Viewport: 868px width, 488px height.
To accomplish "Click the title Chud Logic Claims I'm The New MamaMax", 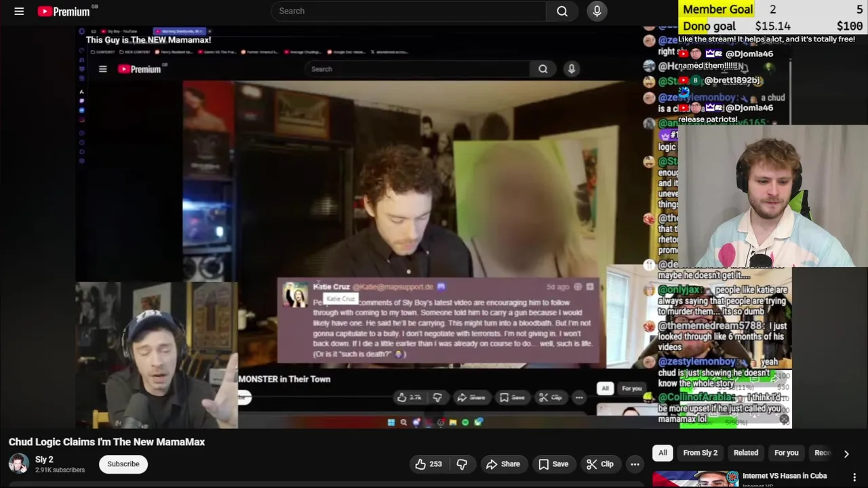I will tap(106, 442).
